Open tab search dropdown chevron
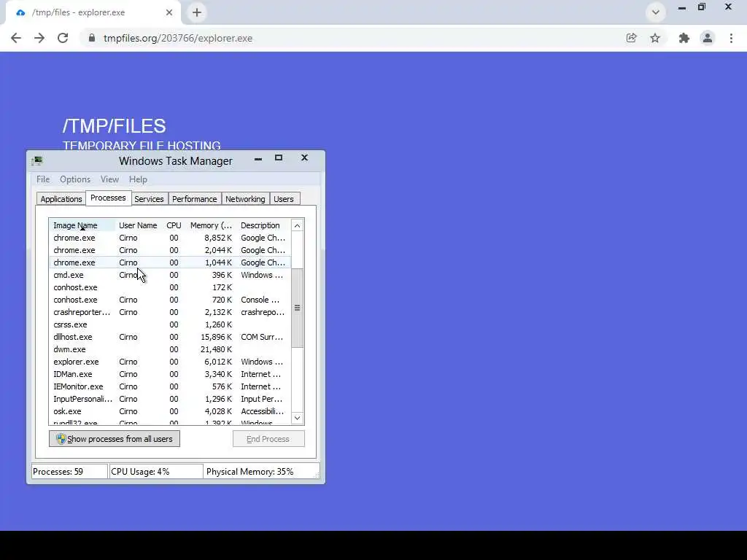 pyautogui.click(x=656, y=12)
